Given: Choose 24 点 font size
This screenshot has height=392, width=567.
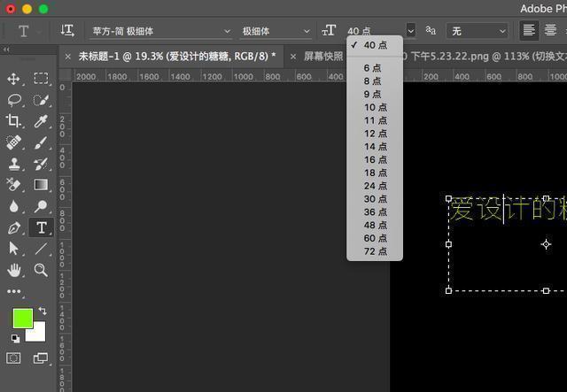Looking at the screenshot, I should [x=375, y=186].
